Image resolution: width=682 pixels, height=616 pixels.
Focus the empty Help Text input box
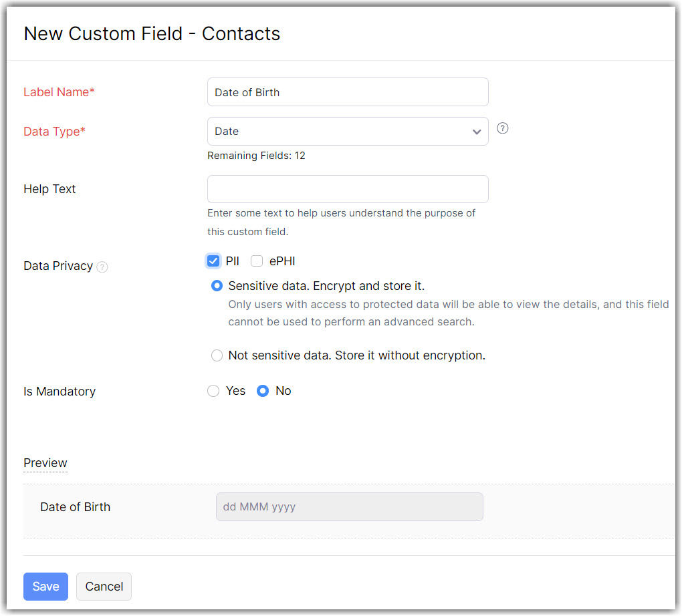tap(348, 189)
